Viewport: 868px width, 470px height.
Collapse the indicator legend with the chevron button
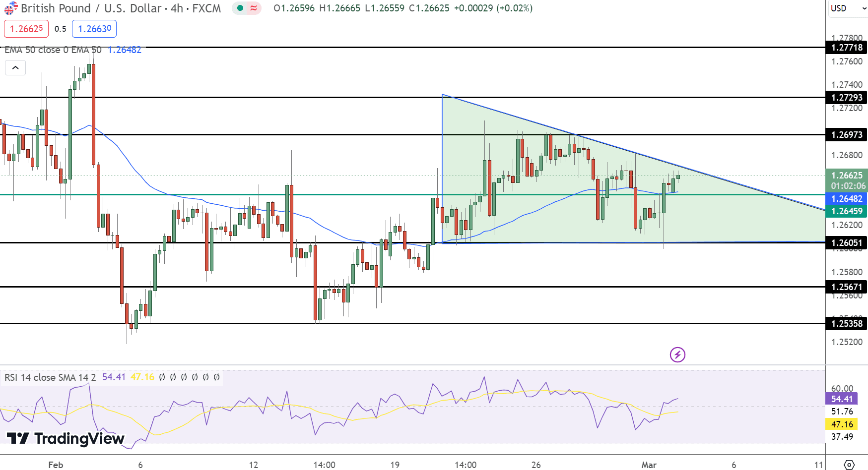pyautogui.click(x=15, y=67)
